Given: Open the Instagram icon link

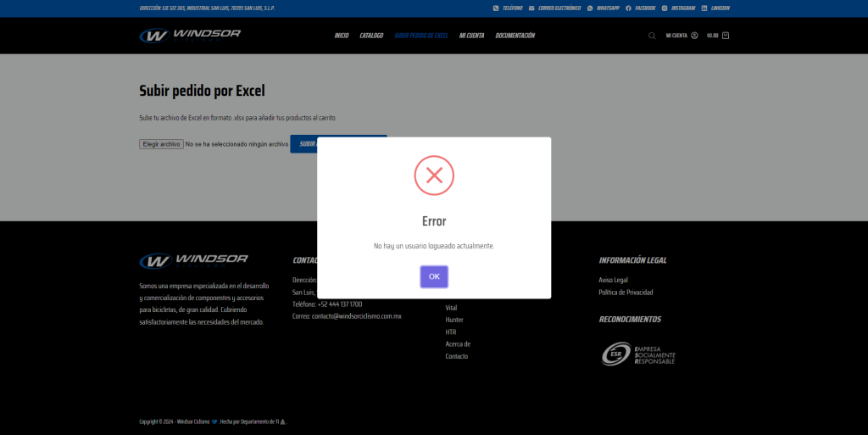Looking at the screenshot, I should (665, 8).
